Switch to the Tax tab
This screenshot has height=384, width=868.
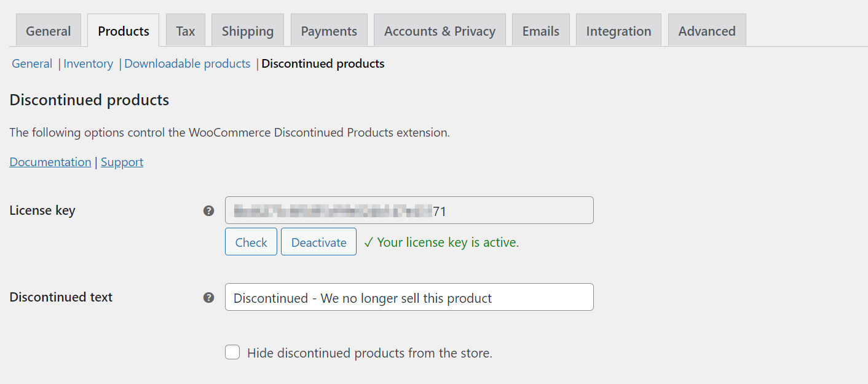coord(185,30)
